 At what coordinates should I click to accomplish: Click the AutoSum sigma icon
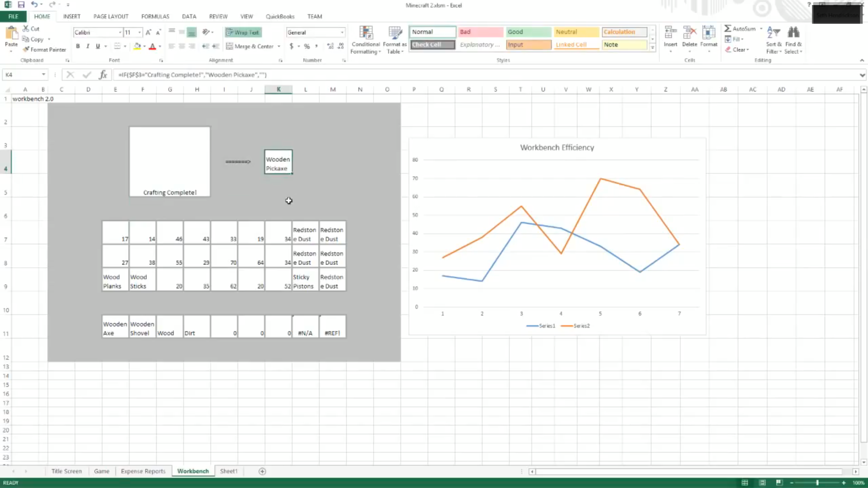pyautogui.click(x=728, y=29)
